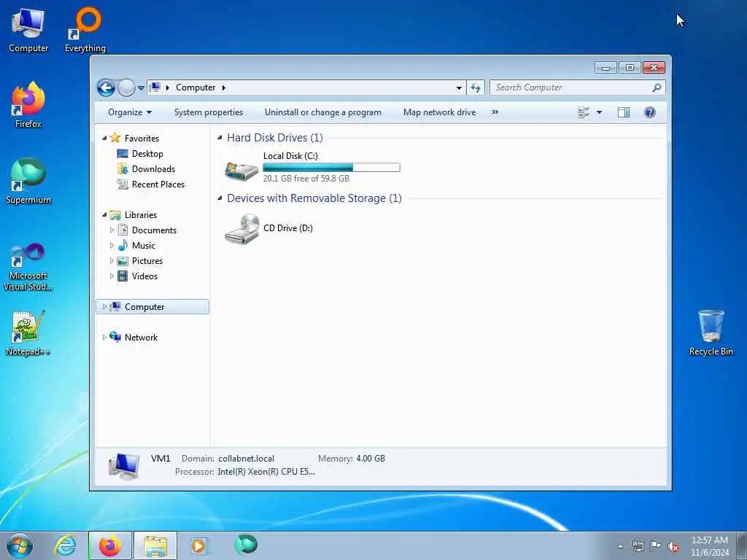Open the Organize dropdown menu
The image size is (747, 560).
[x=130, y=112]
